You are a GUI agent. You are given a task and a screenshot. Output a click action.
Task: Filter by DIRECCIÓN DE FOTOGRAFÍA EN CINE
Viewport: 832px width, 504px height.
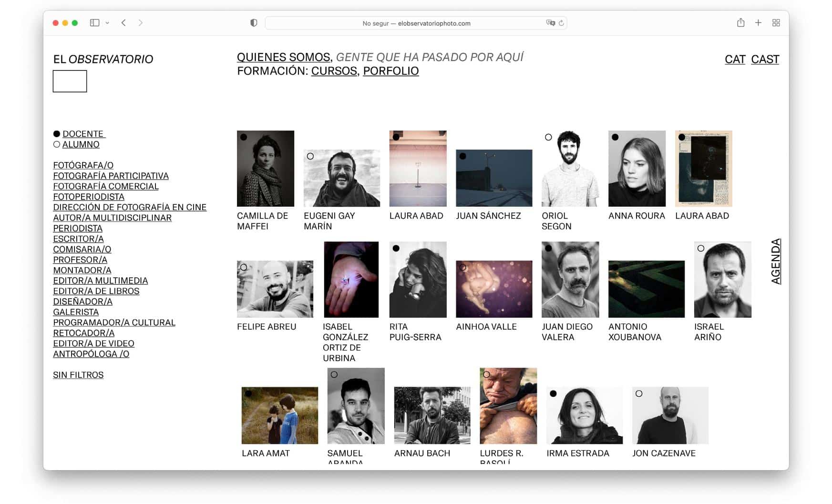130,207
